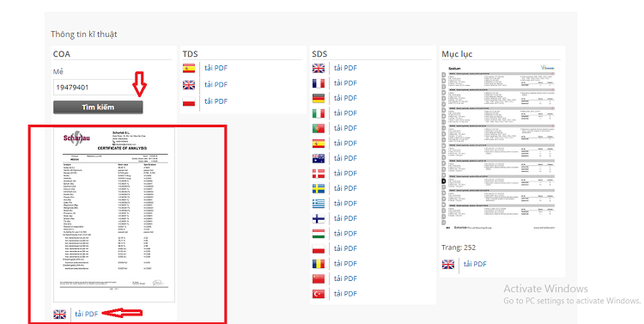
Task: Download the Spanish TDS PDF link
Action: [216, 68]
